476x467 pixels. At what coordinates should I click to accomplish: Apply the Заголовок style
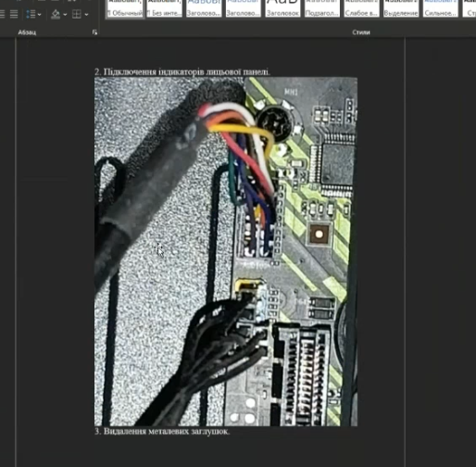coord(282,8)
